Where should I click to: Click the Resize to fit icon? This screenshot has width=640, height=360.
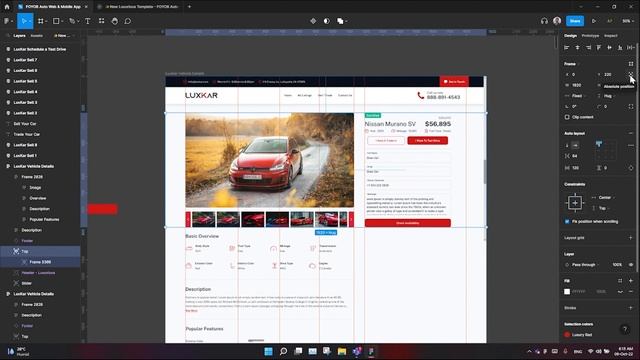coord(631,64)
